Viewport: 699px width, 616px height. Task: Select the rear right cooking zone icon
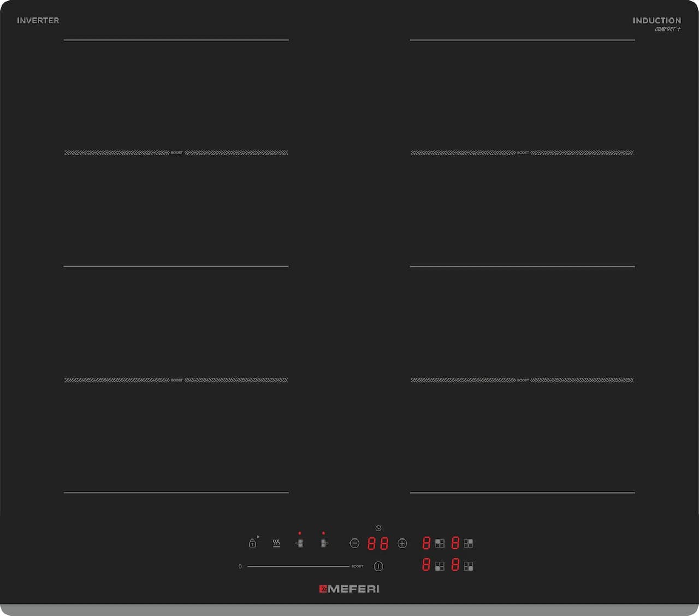coord(469,543)
